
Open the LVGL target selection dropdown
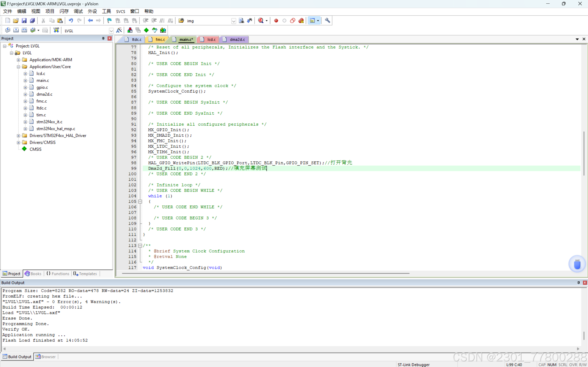[x=111, y=31]
